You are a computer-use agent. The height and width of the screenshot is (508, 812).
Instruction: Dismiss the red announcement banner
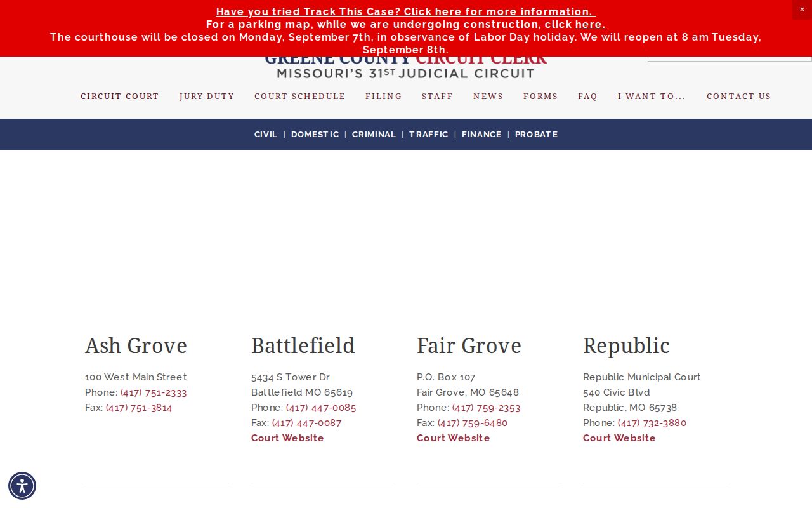[802, 10]
